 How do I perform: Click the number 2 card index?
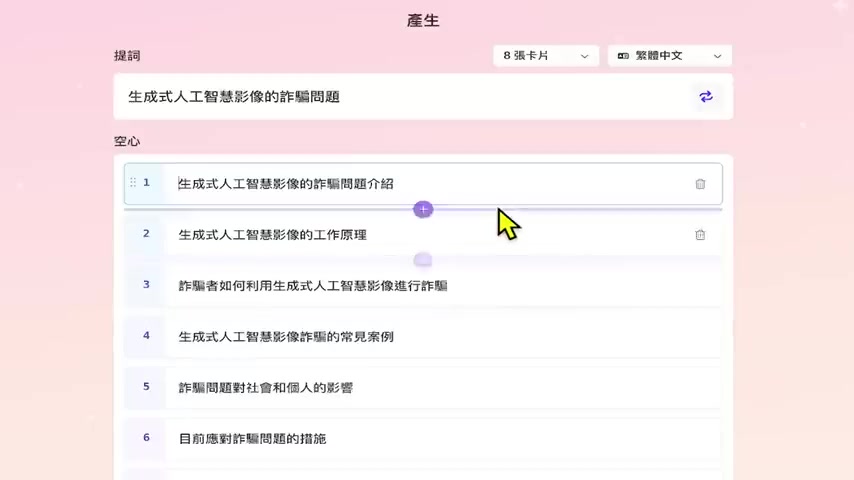coord(146,234)
